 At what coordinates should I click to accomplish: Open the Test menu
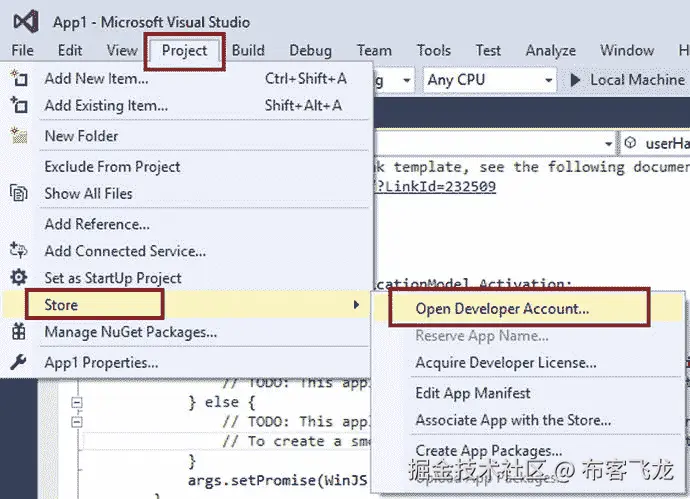point(488,50)
